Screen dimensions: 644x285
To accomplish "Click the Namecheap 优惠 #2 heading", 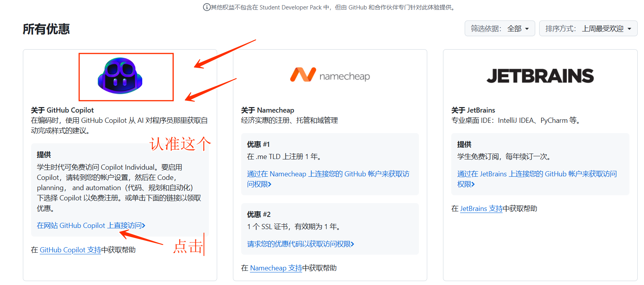I will 259,215.
